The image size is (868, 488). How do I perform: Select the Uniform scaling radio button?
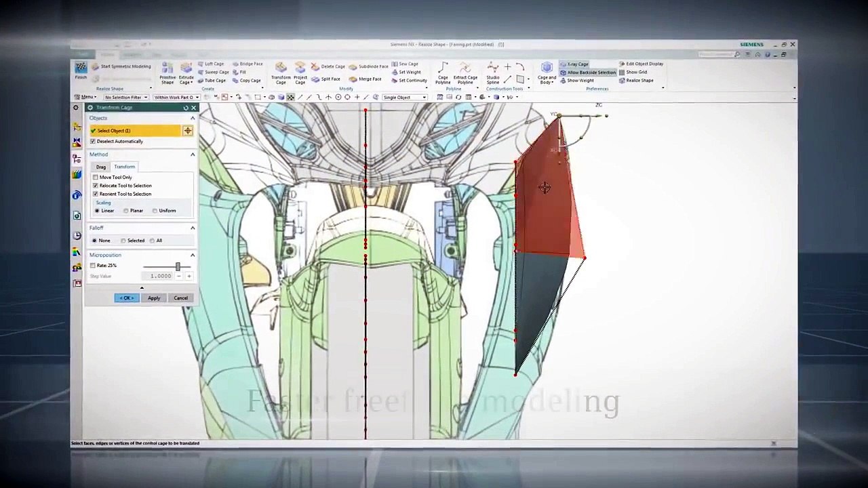tap(155, 211)
